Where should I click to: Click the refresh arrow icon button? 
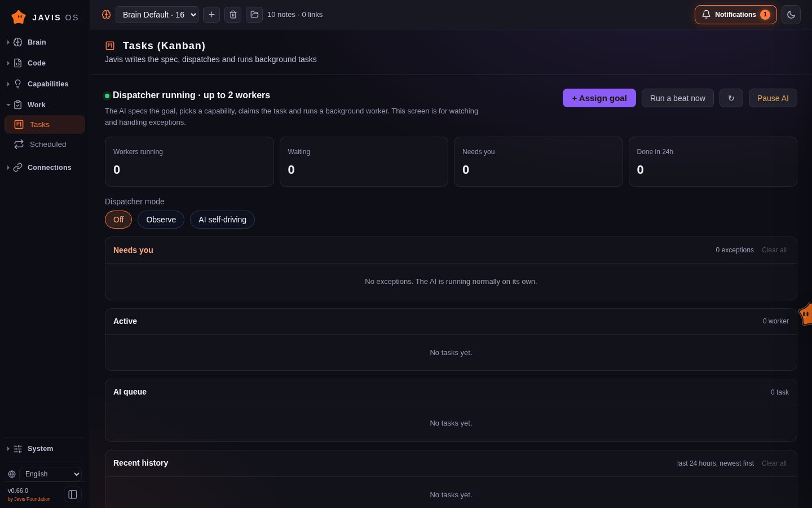(x=731, y=98)
